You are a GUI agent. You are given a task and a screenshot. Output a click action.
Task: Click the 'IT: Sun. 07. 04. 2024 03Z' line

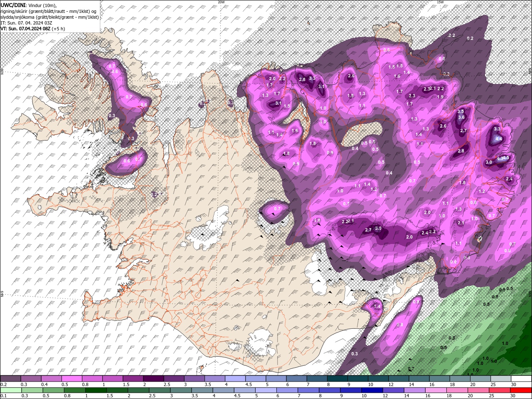pyautogui.click(x=26, y=23)
